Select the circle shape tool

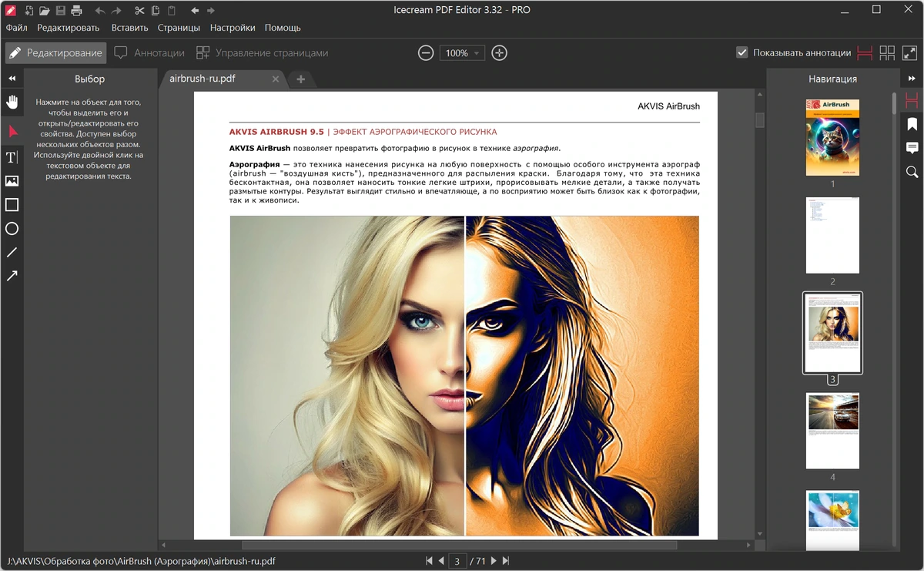12,229
